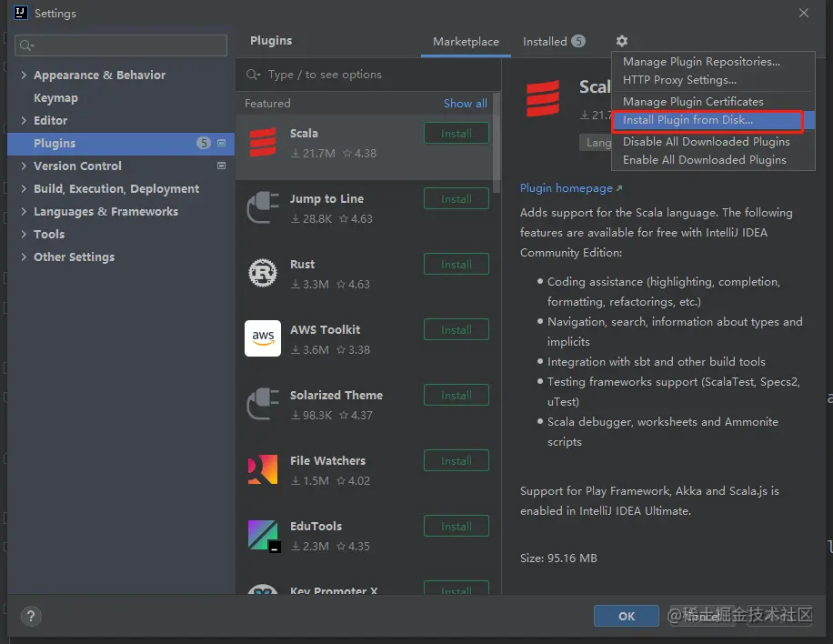Choose Install Plugin from Disk
833x644 pixels.
click(x=713, y=120)
